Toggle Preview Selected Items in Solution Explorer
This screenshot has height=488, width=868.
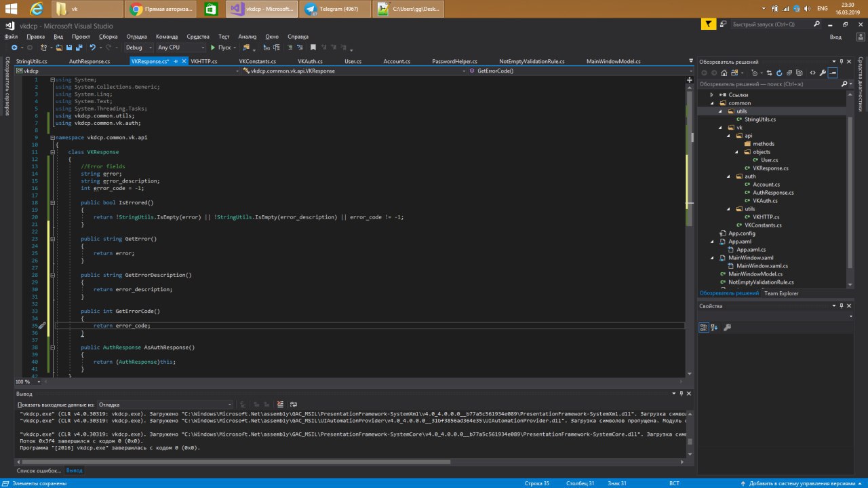[x=833, y=73]
